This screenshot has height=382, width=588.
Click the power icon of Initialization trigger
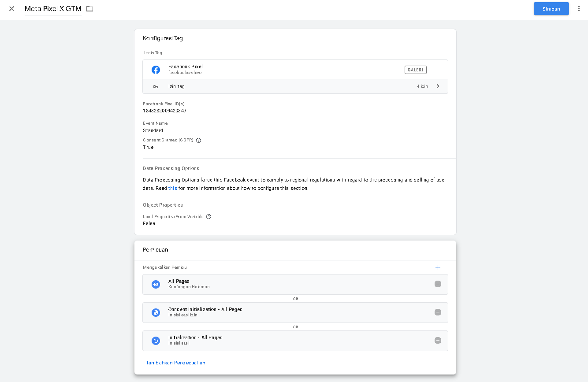[x=156, y=341]
